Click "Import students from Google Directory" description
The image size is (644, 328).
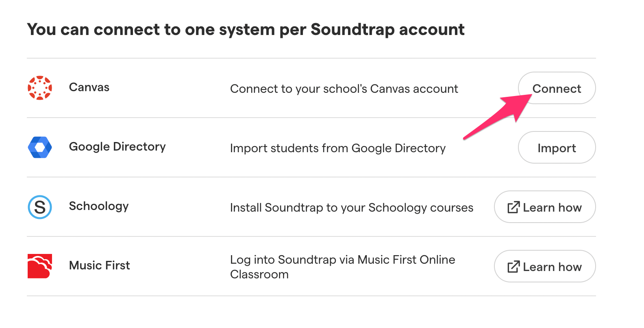click(338, 148)
